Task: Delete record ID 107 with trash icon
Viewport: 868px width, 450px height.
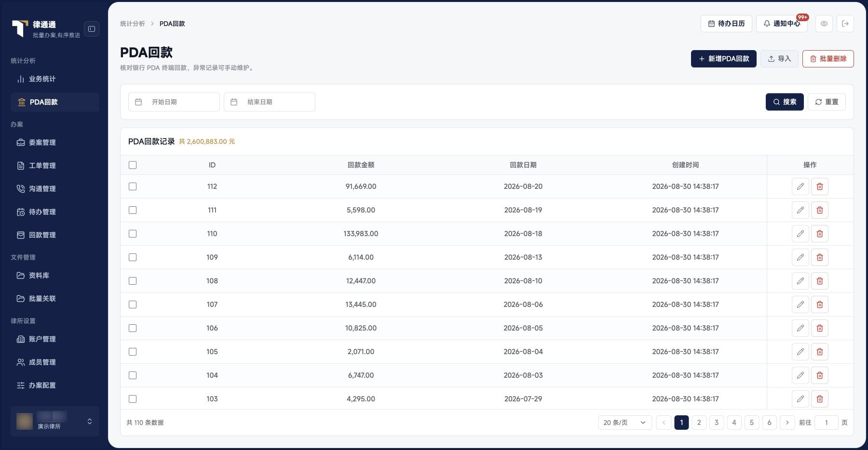Action: 820,304
